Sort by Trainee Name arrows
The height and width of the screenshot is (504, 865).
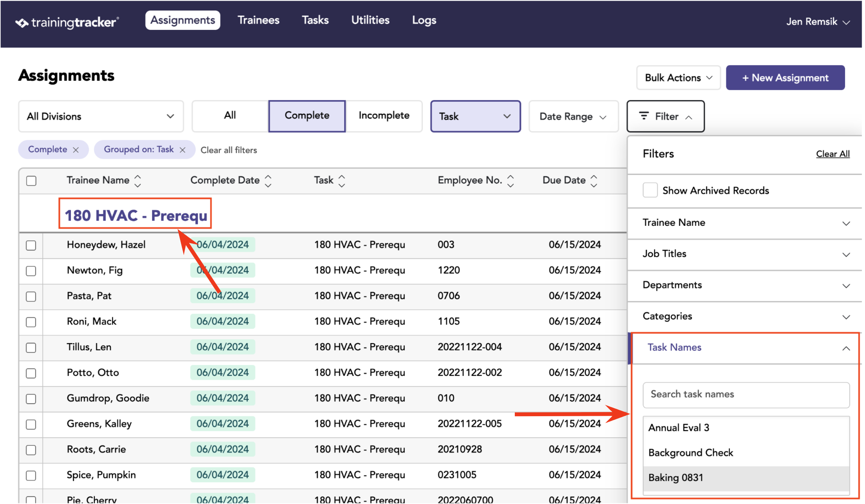click(x=138, y=181)
